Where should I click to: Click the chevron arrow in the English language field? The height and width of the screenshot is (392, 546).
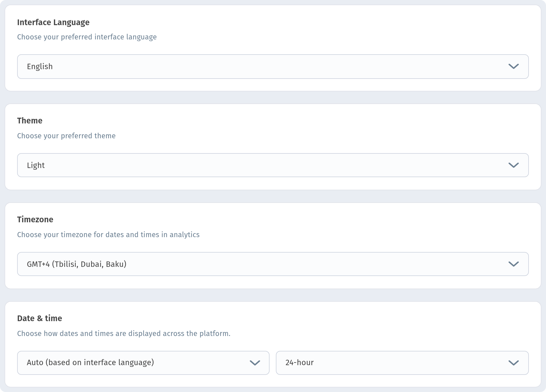[513, 67]
